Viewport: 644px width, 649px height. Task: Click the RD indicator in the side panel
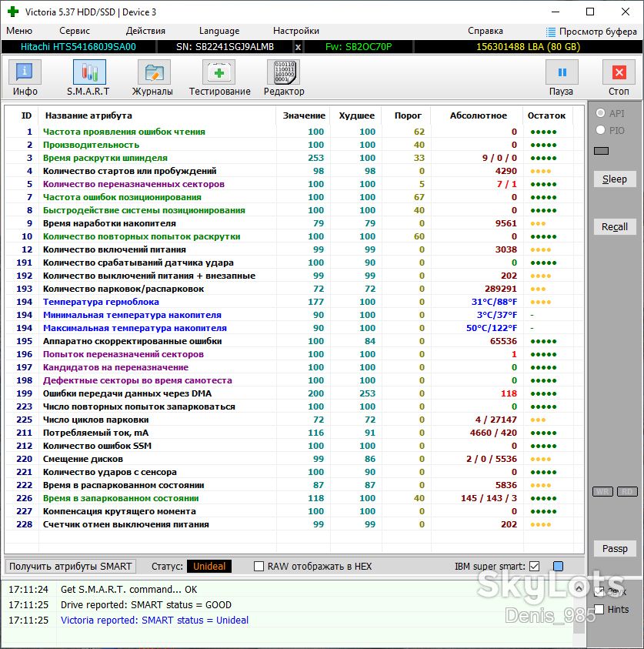click(x=627, y=491)
